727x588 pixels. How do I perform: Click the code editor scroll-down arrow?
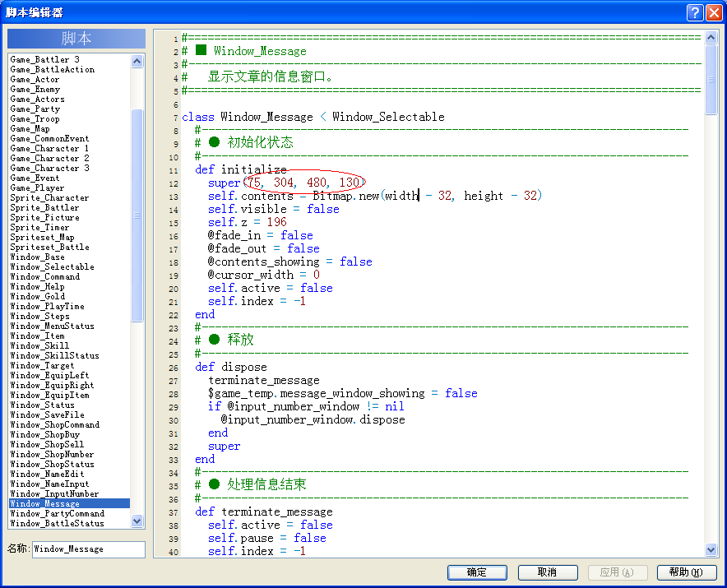pyautogui.click(x=711, y=550)
